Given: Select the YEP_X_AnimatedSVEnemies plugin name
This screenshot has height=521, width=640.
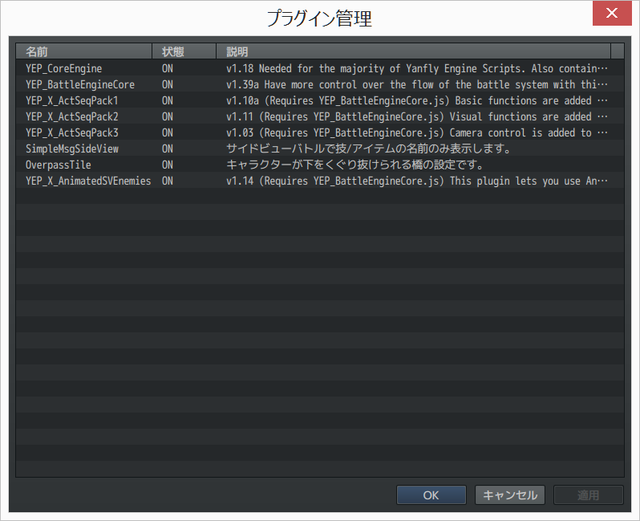Looking at the screenshot, I should [88, 181].
